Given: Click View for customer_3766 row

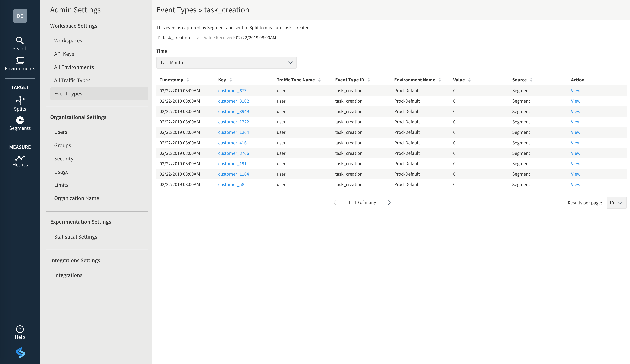Looking at the screenshot, I should [575, 153].
